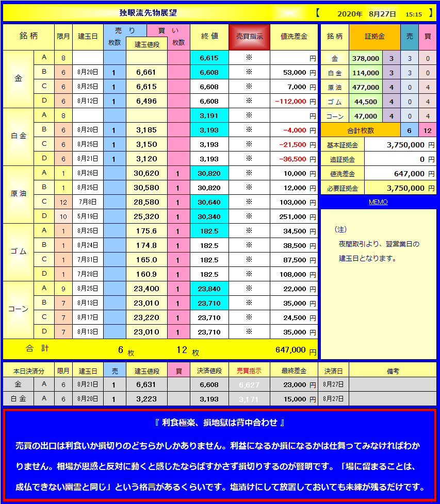This screenshot has width=440, height=504.
Task: Click the 建玉値段 cell 30,620
Action: (x=146, y=174)
